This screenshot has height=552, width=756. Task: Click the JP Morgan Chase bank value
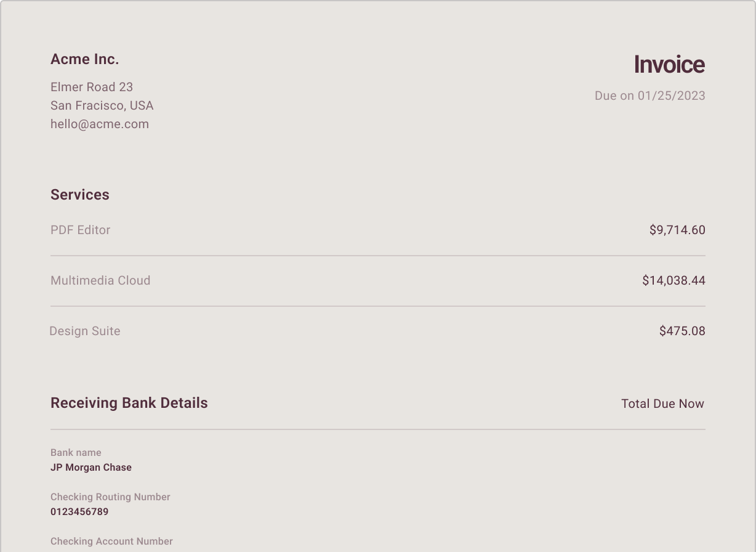tap(91, 467)
